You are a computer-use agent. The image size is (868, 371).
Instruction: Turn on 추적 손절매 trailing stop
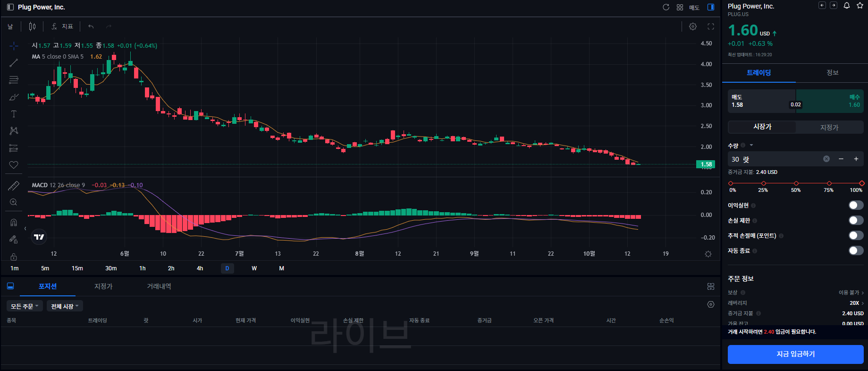click(x=856, y=235)
